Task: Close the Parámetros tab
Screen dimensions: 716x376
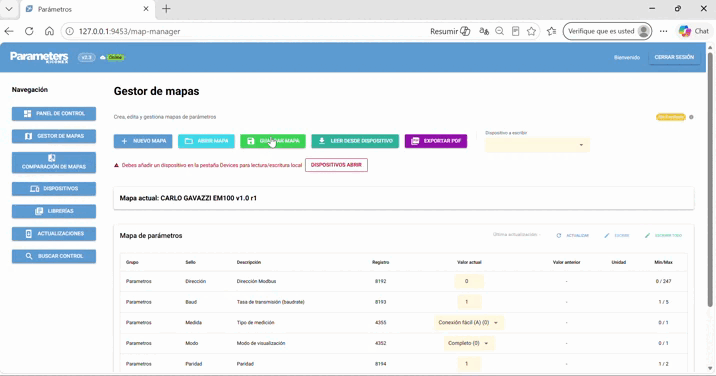Action: pos(146,9)
